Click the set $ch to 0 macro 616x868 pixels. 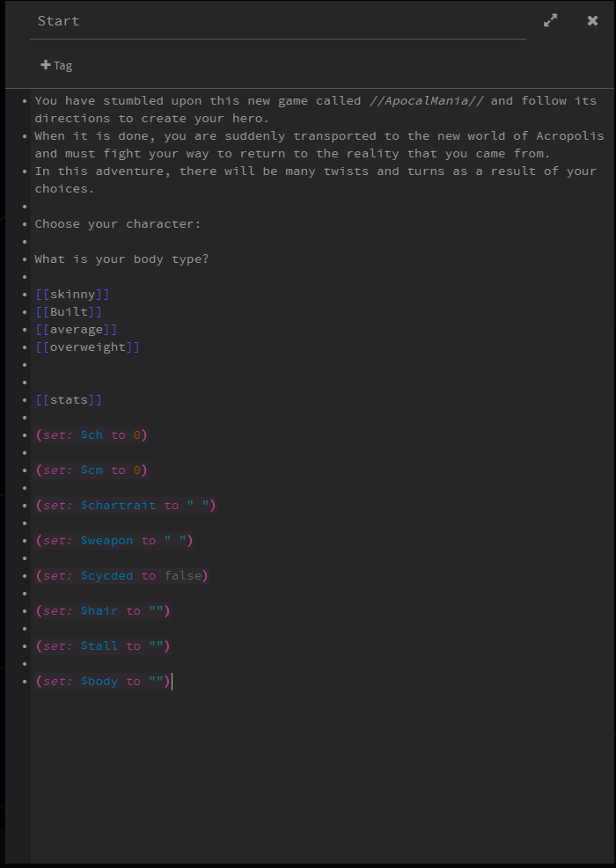tap(92, 434)
